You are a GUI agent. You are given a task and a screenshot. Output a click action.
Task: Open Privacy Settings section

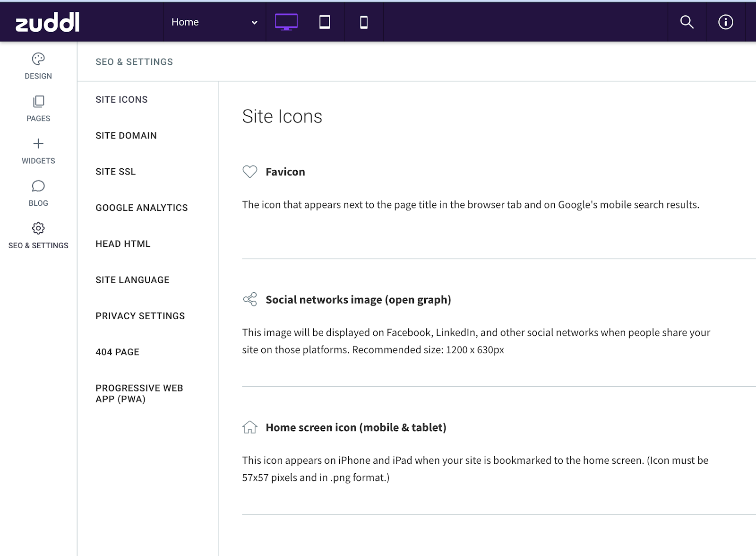pos(140,316)
